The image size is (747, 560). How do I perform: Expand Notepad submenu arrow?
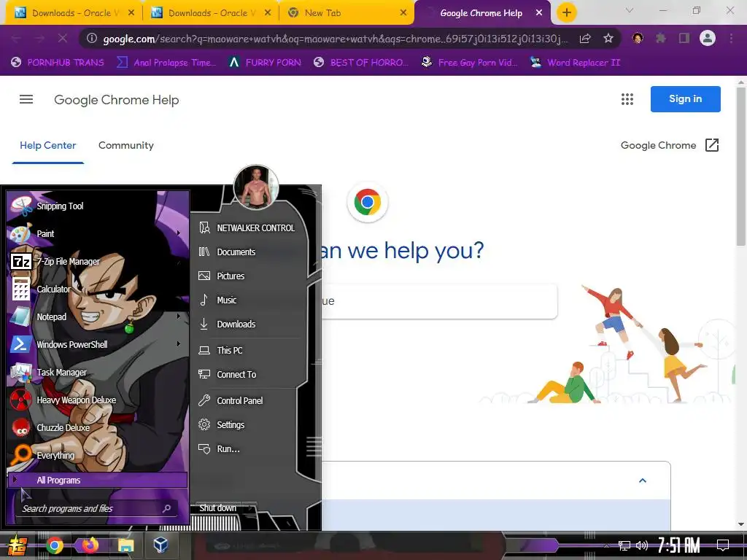pos(179,316)
